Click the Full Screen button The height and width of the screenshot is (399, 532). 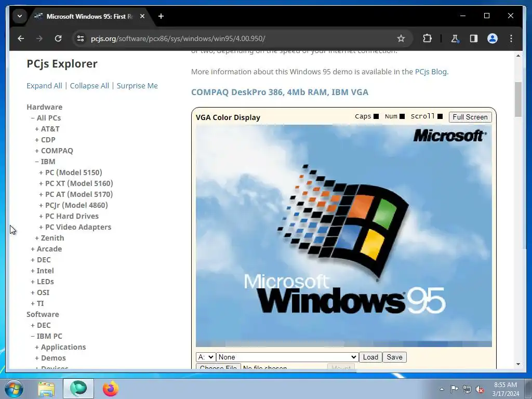pos(470,117)
